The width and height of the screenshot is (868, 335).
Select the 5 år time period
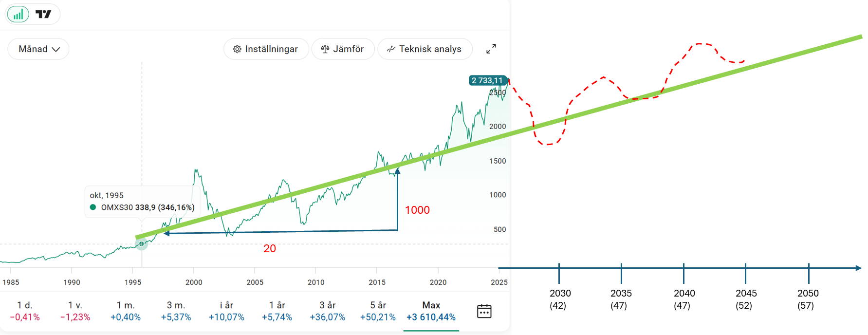[378, 311]
